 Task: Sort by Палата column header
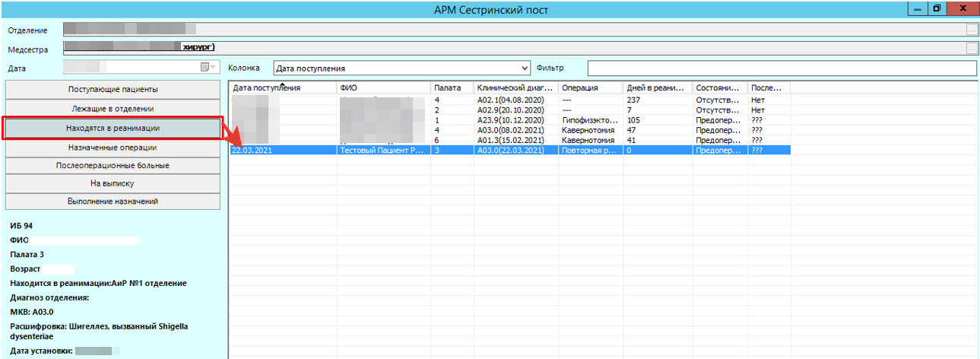(452, 88)
